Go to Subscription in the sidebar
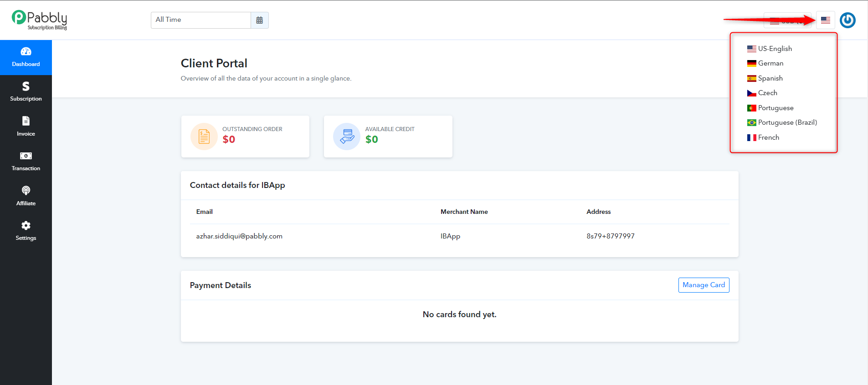 pyautogui.click(x=26, y=91)
